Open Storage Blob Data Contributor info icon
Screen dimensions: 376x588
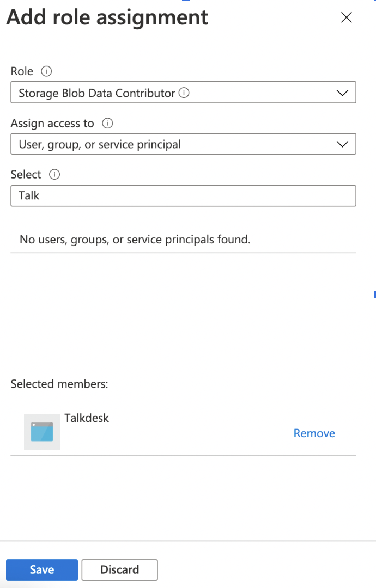(185, 92)
